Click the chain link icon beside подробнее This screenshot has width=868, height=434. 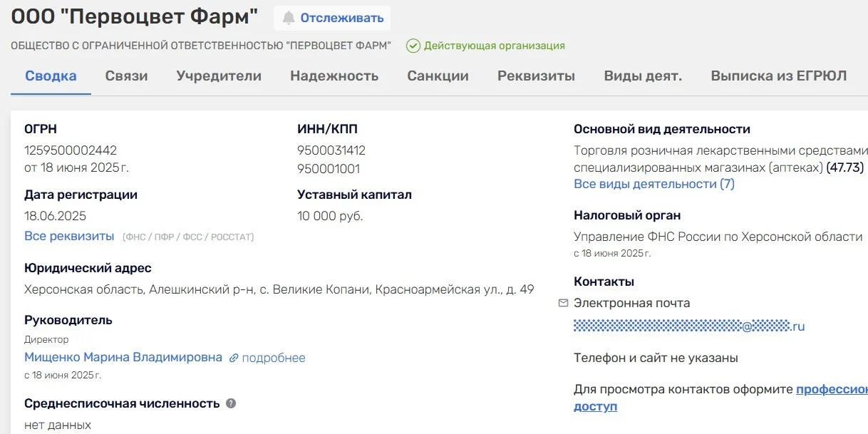coord(234,358)
